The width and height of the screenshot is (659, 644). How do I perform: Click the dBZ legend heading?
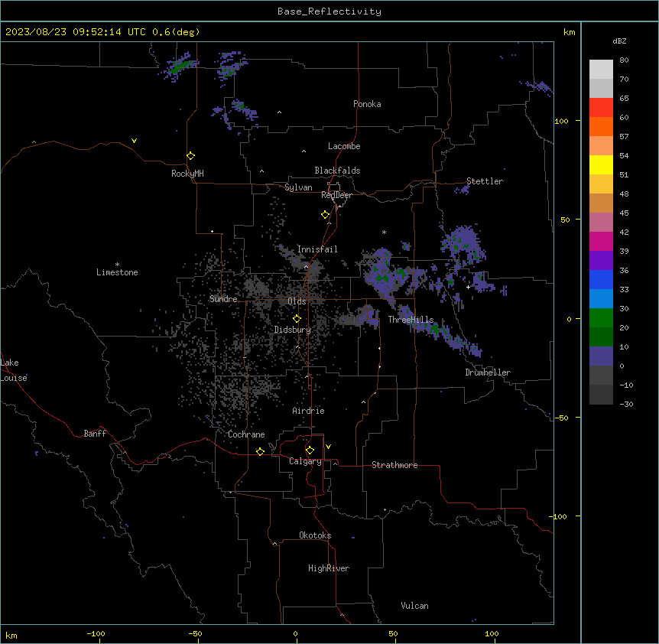click(x=619, y=41)
